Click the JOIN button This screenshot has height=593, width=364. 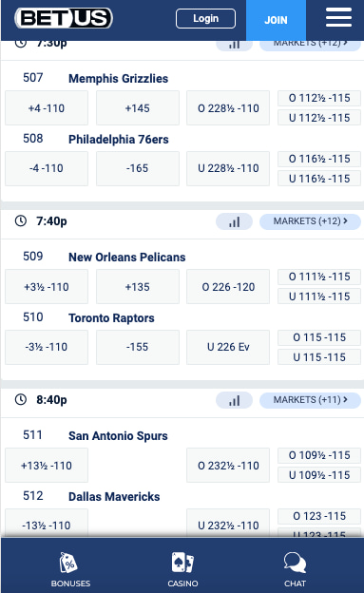[276, 20]
